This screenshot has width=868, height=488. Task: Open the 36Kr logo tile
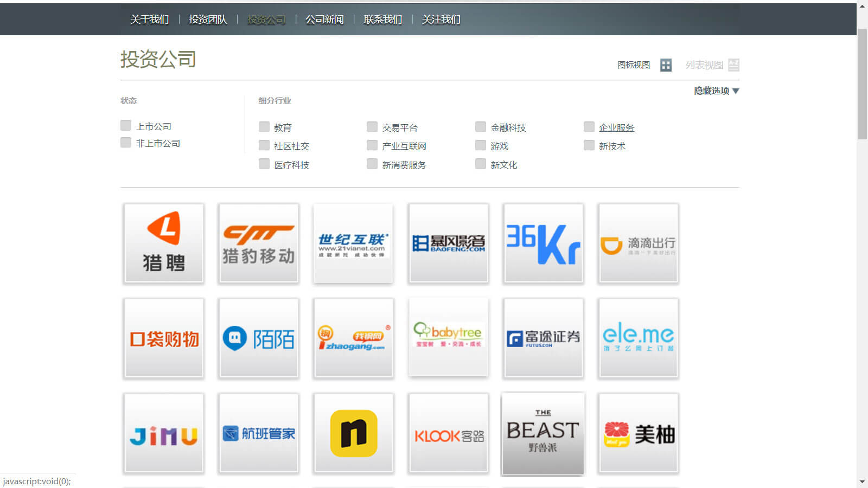(x=544, y=243)
